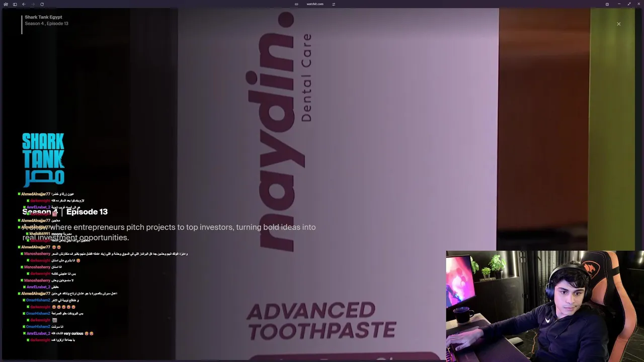Click the Shark Tank logo image
This screenshot has height=362, width=644.
(43, 160)
